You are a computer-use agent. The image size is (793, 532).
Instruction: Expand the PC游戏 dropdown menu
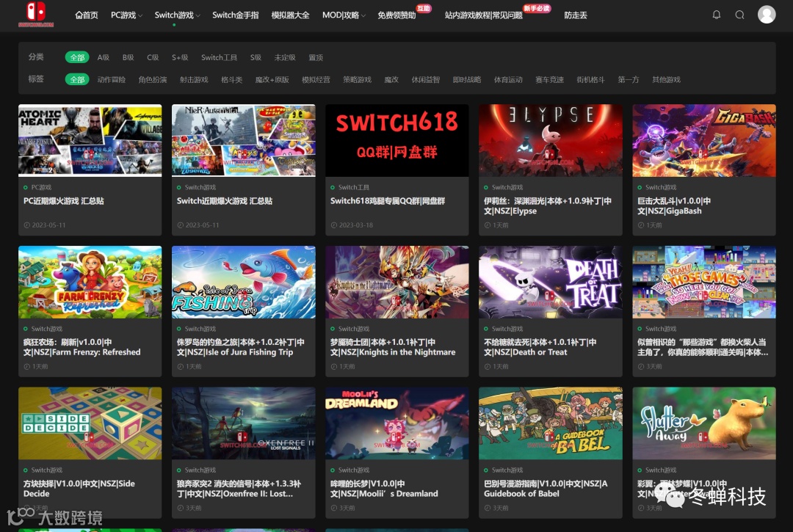point(126,15)
